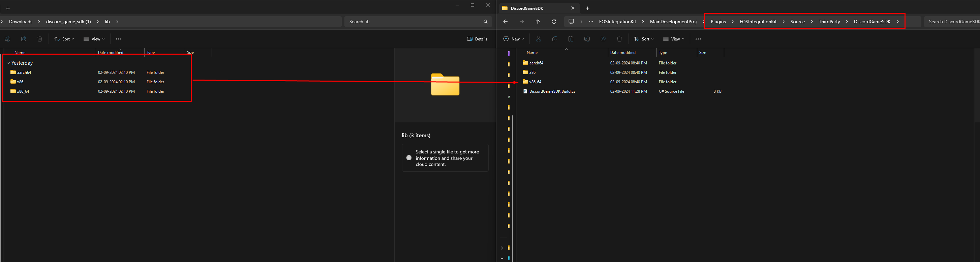Open the See more menu in the right toolbar
This screenshot has height=262, width=980.
698,39
